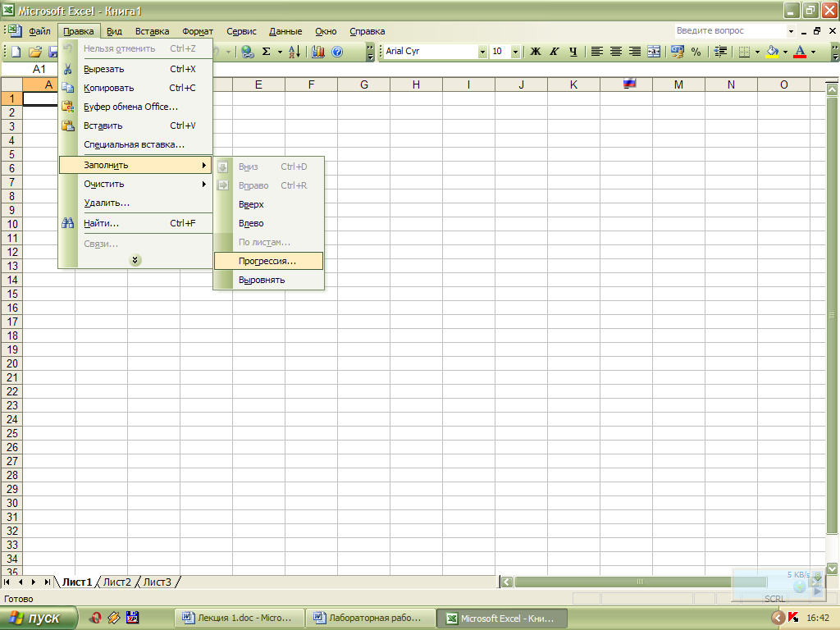
Task: Apply Percent style icon
Action: point(696,52)
